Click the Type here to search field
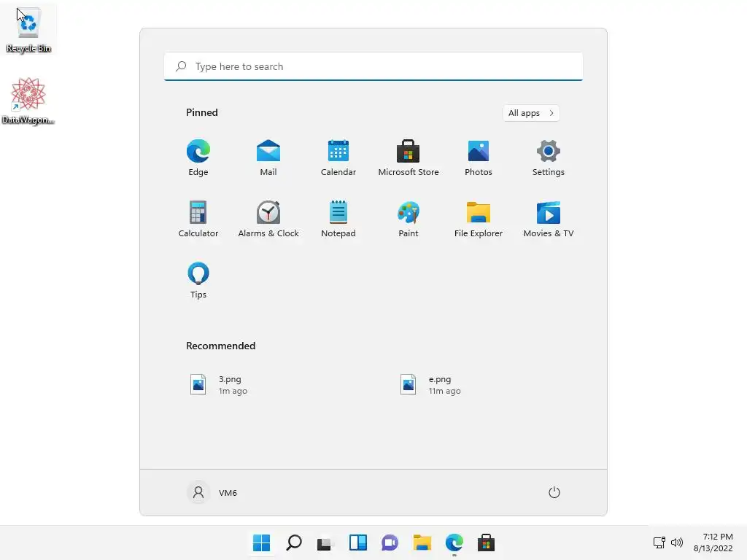 (x=373, y=66)
